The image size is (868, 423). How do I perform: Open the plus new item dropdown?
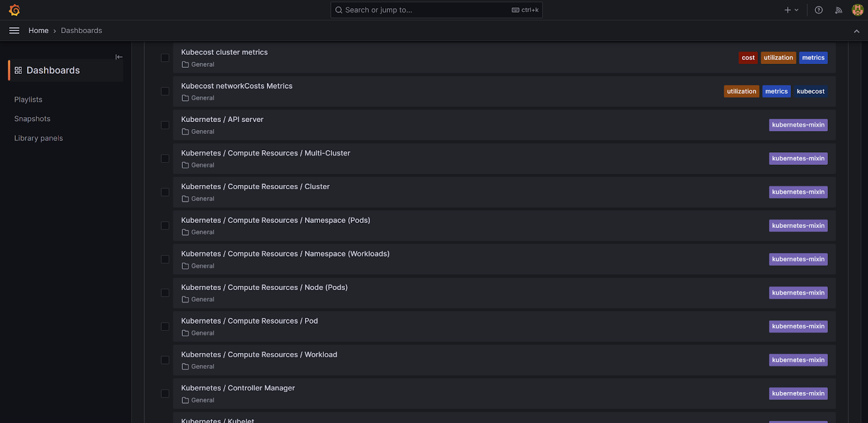coord(792,10)
